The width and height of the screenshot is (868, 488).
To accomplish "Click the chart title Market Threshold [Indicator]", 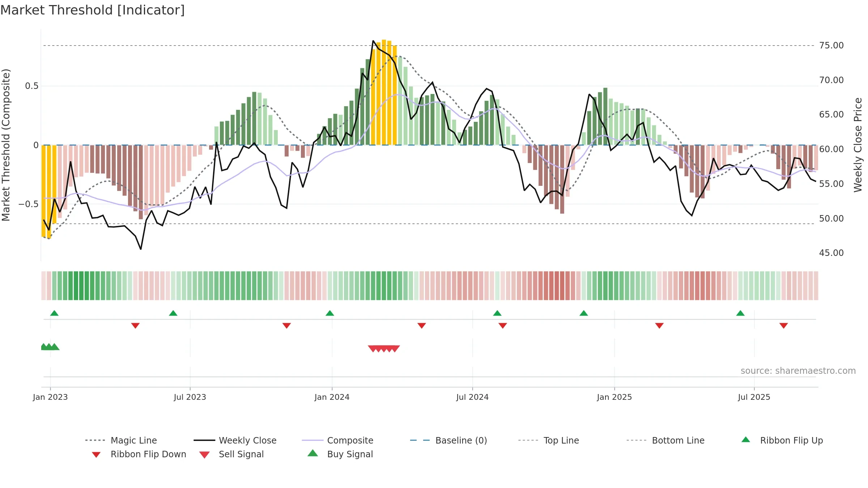I will pos(93,10).
